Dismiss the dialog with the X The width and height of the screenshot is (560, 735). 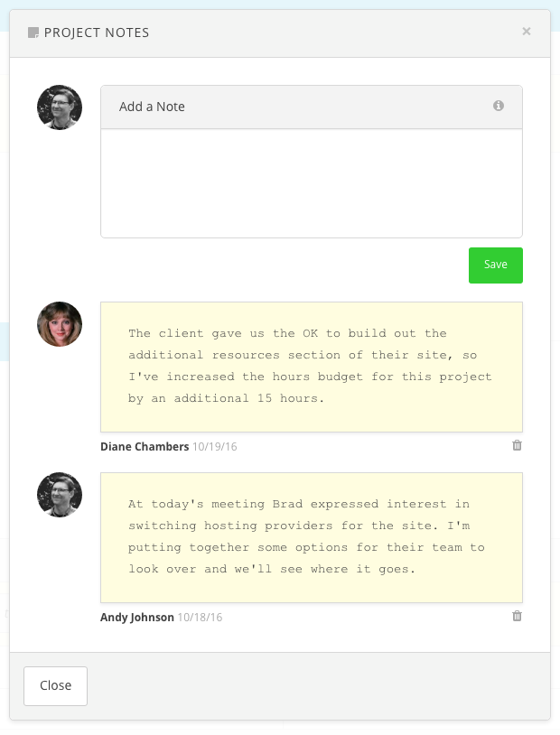[527, 31]
